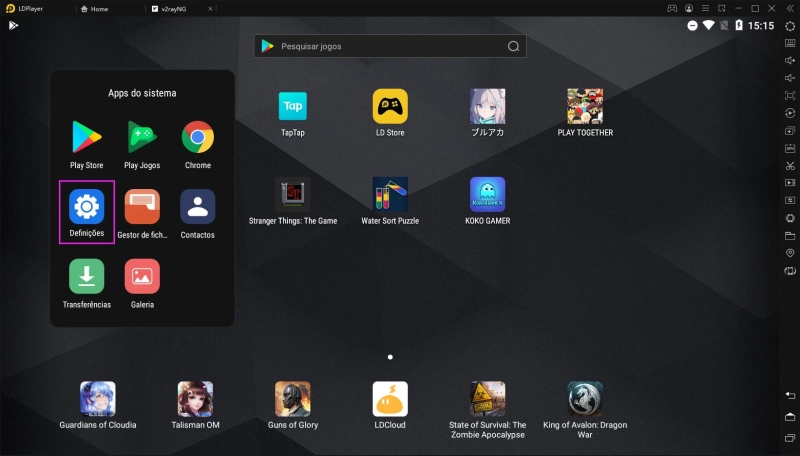
Task: Click the shake device sidebar icon
Action: pos(790,218)
